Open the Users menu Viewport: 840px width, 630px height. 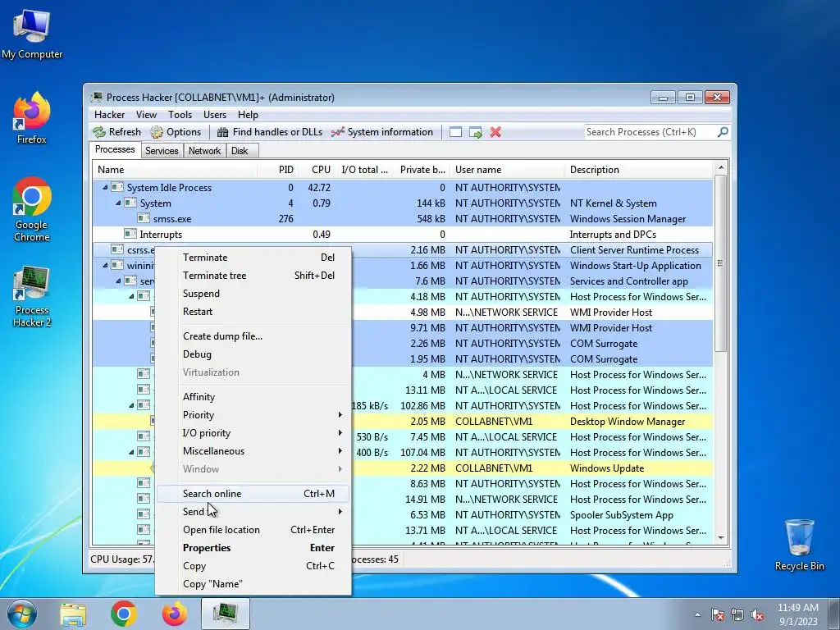click(x=215, y=115)
